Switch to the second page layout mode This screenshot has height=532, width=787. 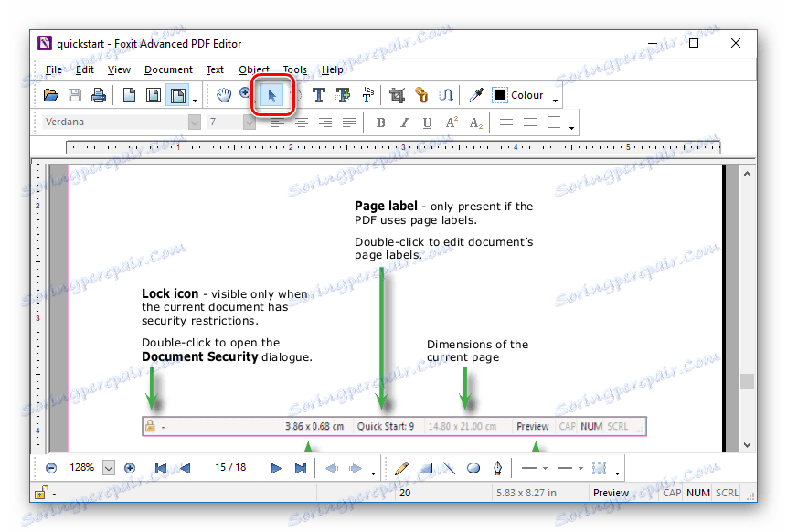[x=153, y=95]
